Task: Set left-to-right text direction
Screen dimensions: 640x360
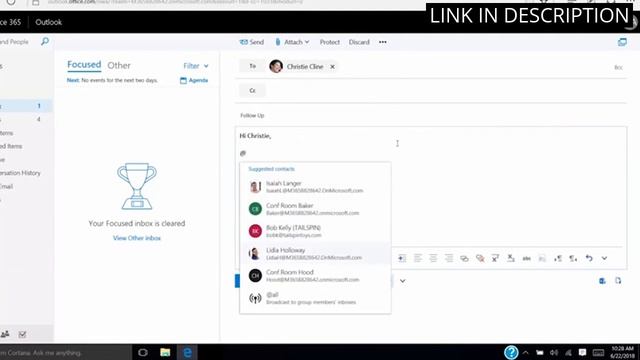Action: pyautogui.click(x=558, y=258)
